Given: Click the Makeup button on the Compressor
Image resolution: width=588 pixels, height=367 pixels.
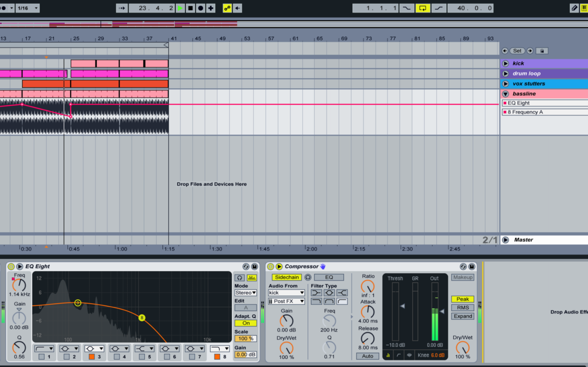Looking at the screenshot, I should tap(462, 277).
